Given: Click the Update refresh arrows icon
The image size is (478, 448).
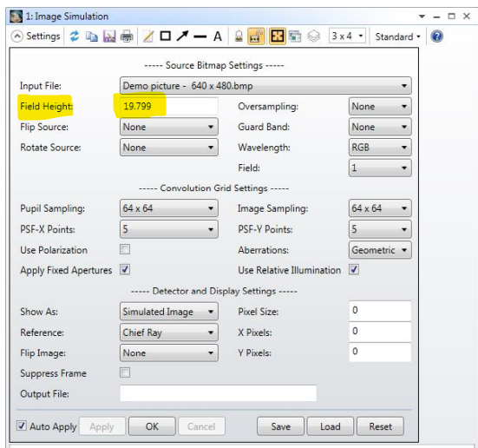Looking at the screenshot, I should pos(75,36).
